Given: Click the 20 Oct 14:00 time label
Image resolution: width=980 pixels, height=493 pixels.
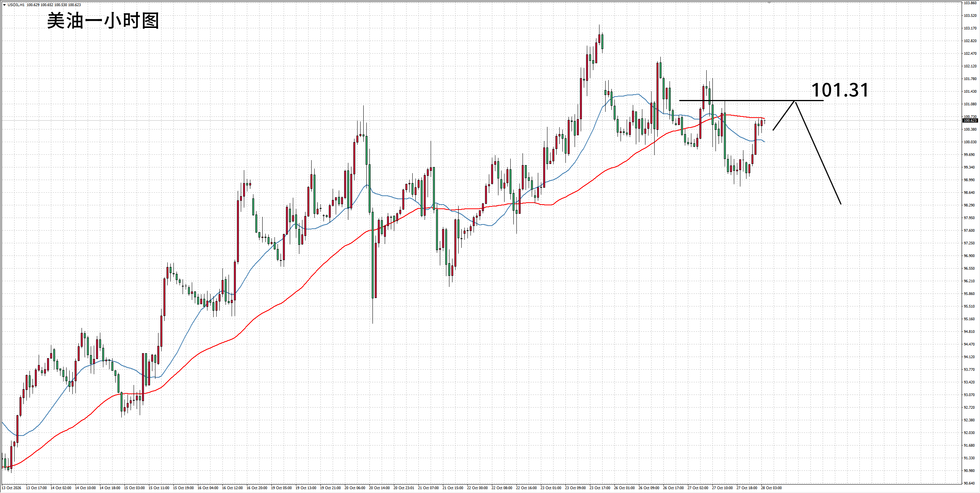Looking at the screenshot, I should [x=379, y=488].
